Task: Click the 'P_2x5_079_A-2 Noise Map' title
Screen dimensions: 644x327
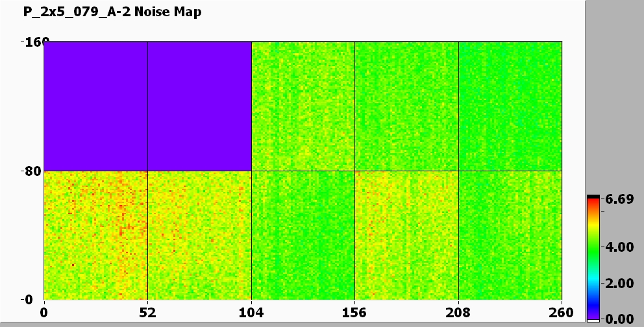Action: click(112, 12)
